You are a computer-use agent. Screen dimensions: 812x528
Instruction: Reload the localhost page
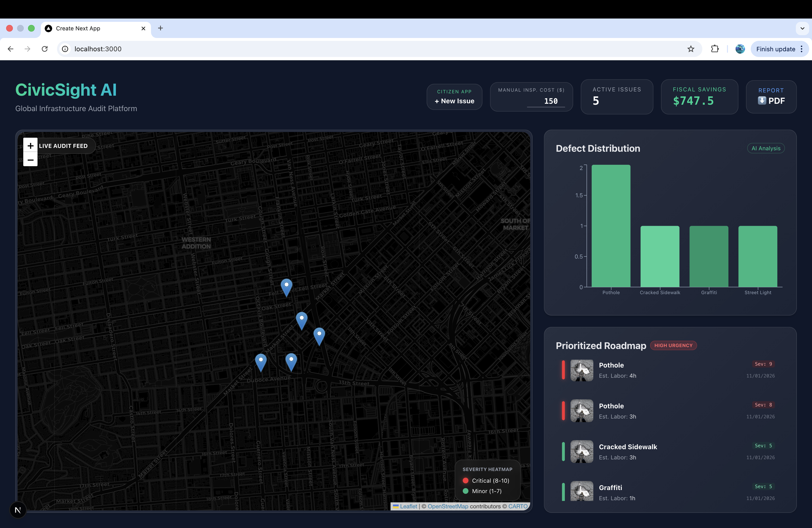point(45,49)
